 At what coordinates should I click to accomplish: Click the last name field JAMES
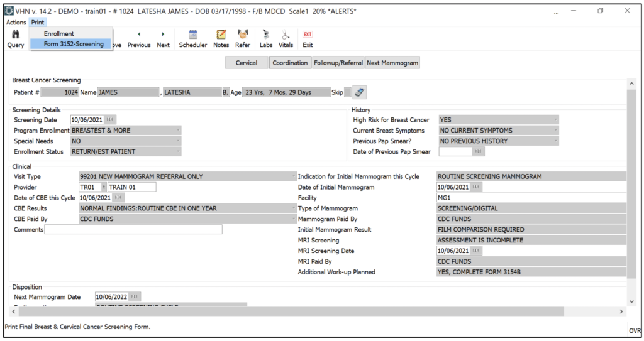[x=128, y=92]
